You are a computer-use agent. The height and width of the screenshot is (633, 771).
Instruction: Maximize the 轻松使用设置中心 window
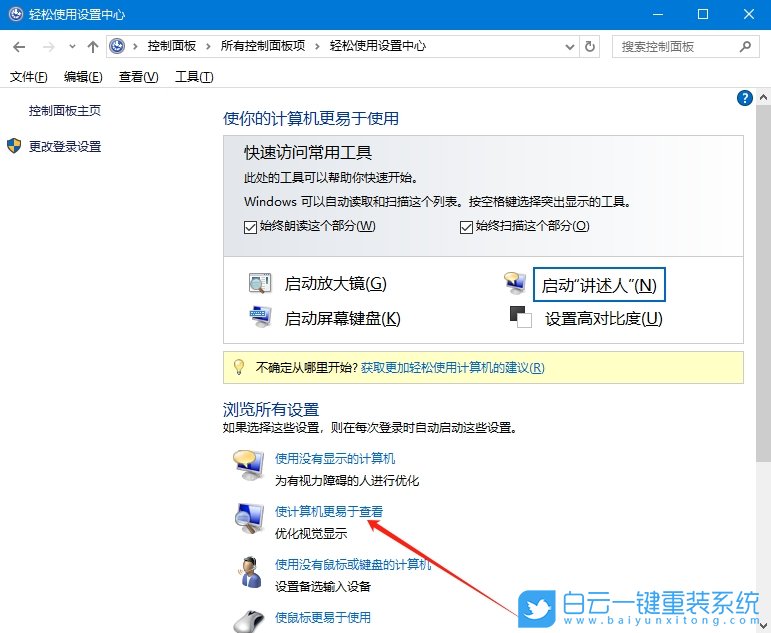coord(703,14)
